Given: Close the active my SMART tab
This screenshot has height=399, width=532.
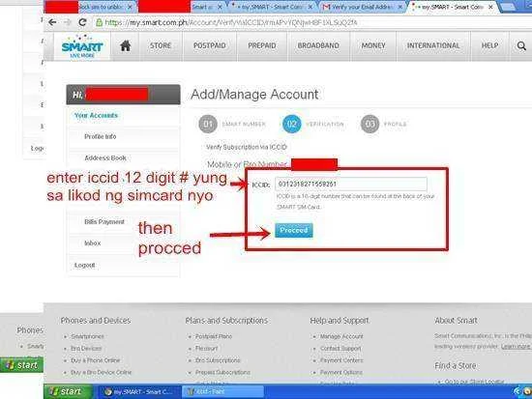Looking at the screenshot, I should [490, 7].
